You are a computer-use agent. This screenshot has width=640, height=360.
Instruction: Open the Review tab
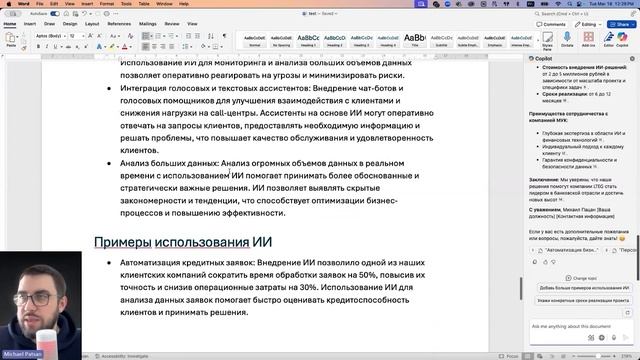(x=172, y=24)
